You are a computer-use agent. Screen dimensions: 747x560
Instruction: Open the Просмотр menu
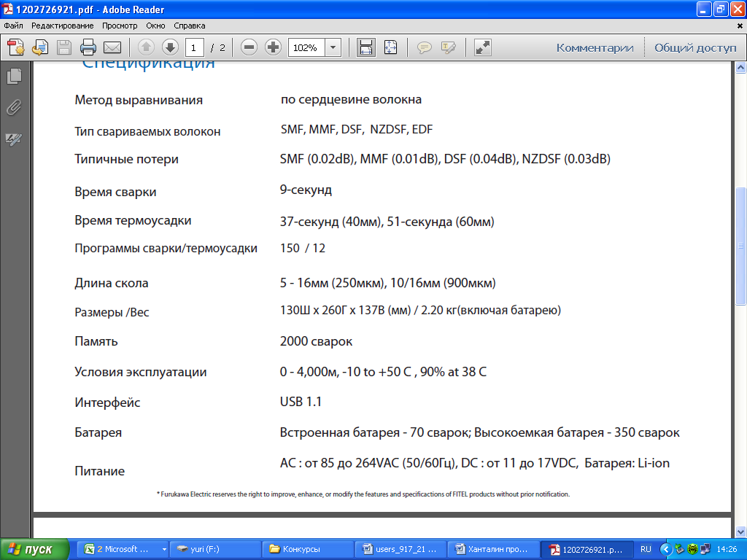pyautogui.click(x=120, y=26)
